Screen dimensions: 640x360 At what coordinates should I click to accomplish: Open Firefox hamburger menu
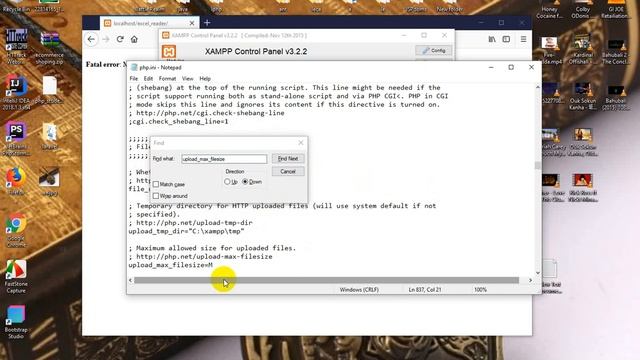coord(523,39)
